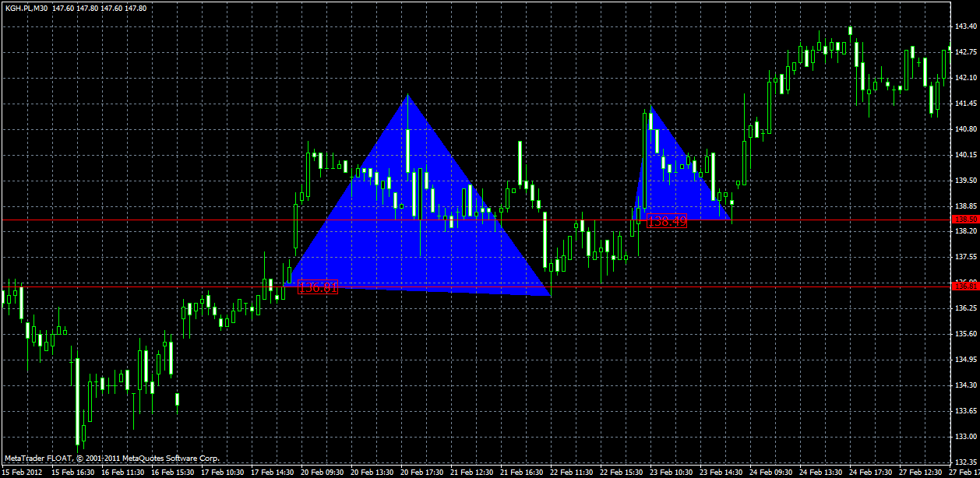Click the 20 Feb 09:30 time label
The height and width of the screenshot is (478, 980).
click(323, 473)
